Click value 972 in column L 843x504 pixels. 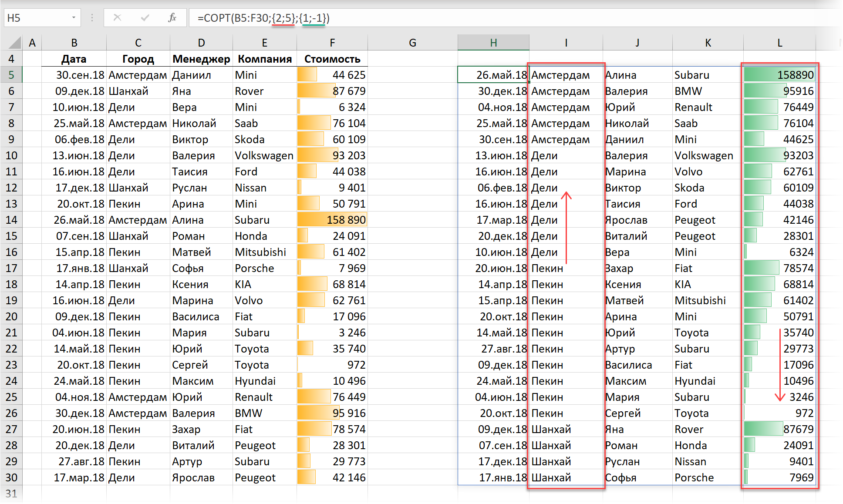(779, 413)
